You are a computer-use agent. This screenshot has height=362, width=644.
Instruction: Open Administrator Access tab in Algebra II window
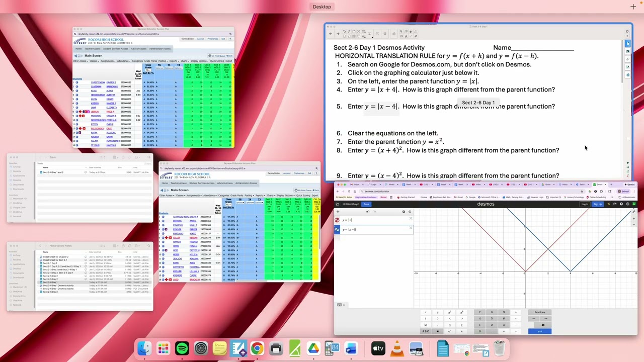pyautogui.click(x=246, y=183)
